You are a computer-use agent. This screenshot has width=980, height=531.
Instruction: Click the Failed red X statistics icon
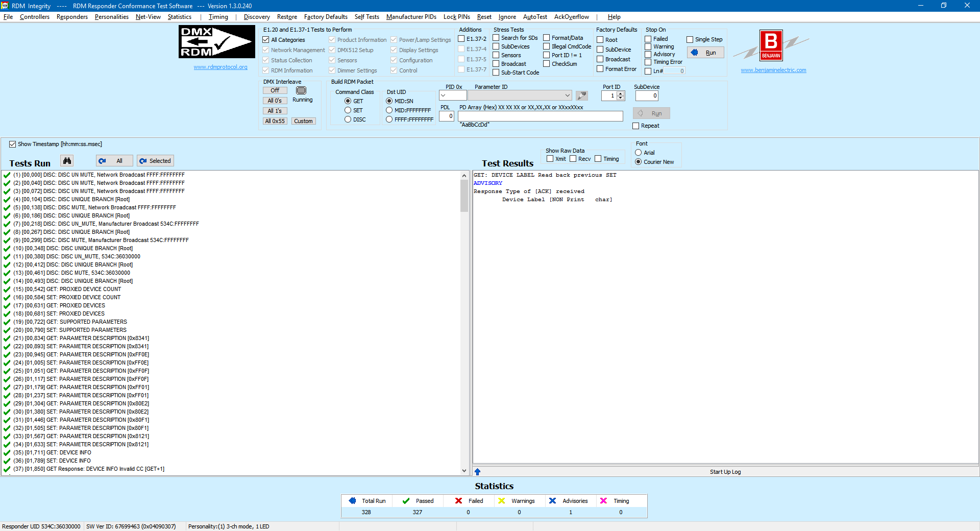(x=458, y=501)
